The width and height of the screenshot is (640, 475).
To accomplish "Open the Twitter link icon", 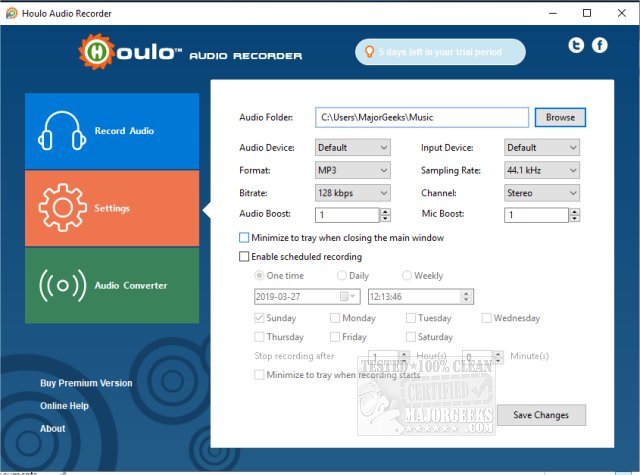I will tap(576, 45).
